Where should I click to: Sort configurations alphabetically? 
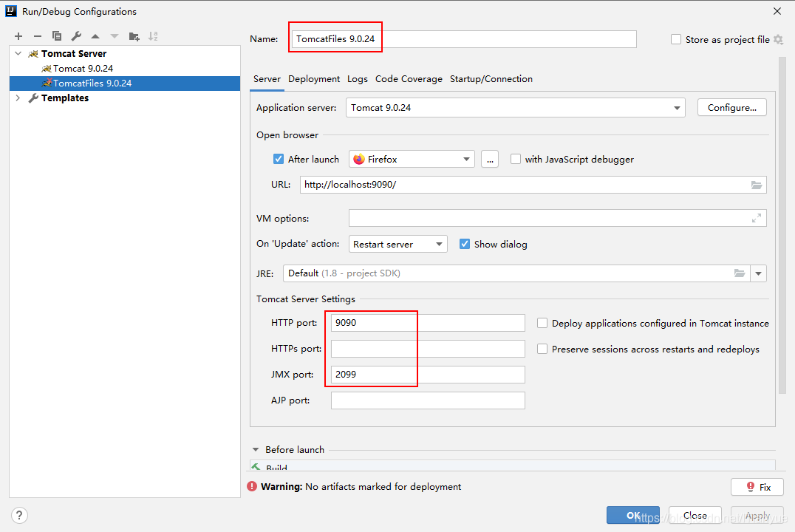[x=153, y=36]
